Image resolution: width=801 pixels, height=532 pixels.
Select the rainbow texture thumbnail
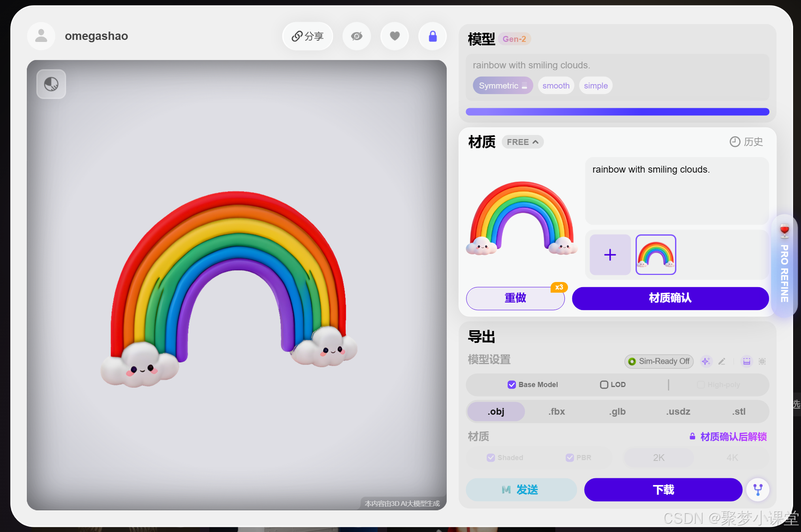pos(656,255)
